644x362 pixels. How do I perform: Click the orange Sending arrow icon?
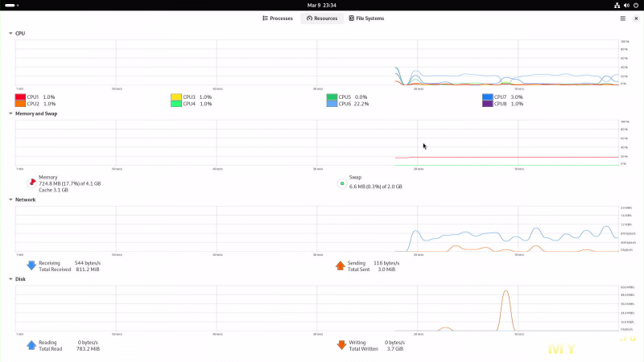[x=341, y=265]
